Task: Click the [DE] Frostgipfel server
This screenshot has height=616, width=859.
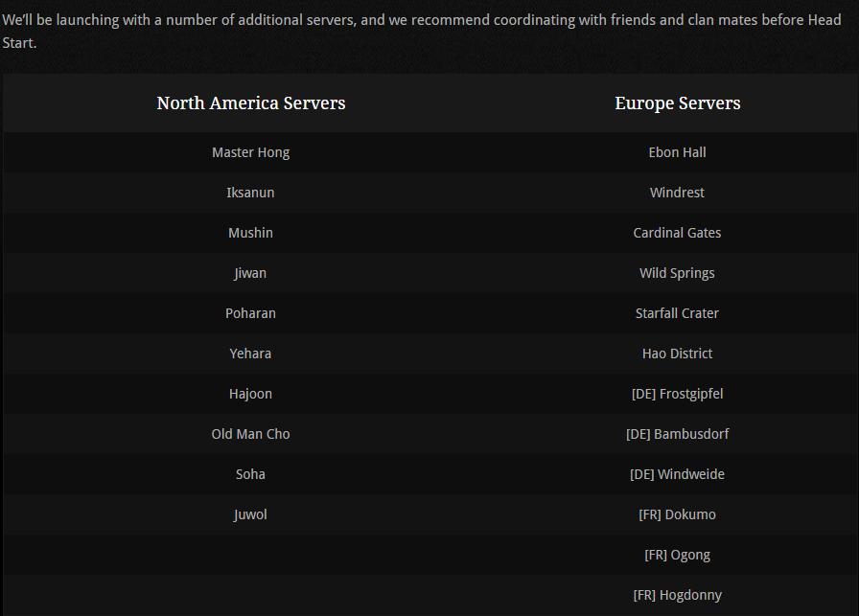Action: [677, 394]
